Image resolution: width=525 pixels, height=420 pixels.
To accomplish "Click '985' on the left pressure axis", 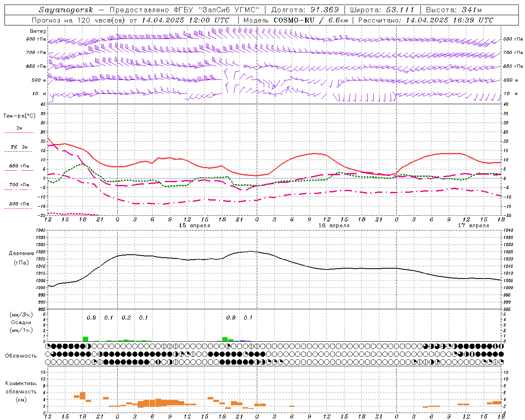I will [x=41, y=309].
